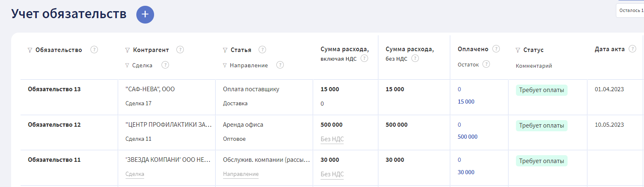Open Требует оплаты status of Обязательство 11
The width and height of the screenshot is (644, 187).
click(542, 161)
